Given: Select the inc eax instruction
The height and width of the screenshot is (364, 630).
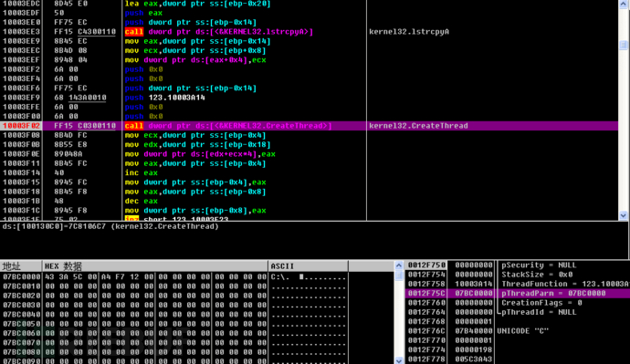Looking at the screenshot, I should pyautogui.click(x=141, y=172).
